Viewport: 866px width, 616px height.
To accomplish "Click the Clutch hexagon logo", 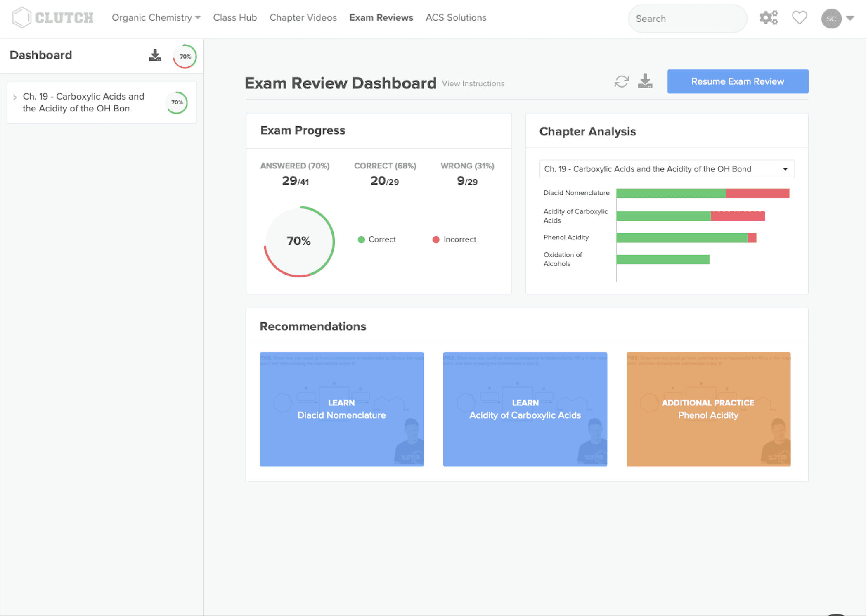I will [21, 18].
